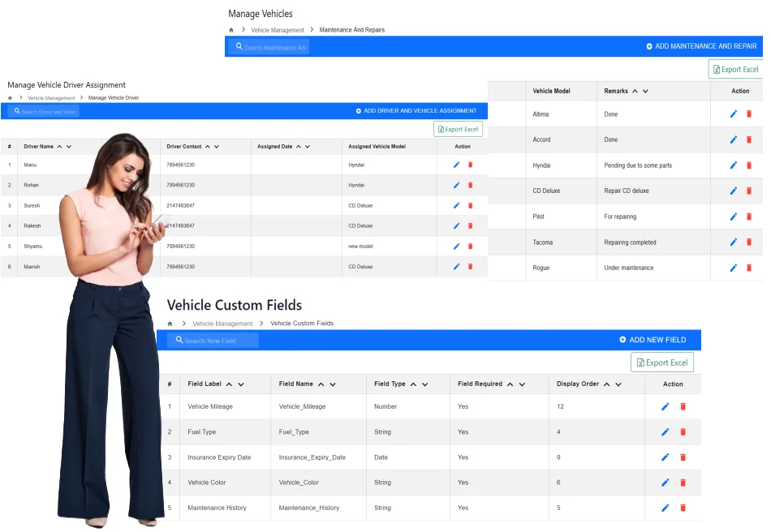This screenshot has height=532, width=771.
Task: Focus the Search New Field input
Action: click(213, 341)
